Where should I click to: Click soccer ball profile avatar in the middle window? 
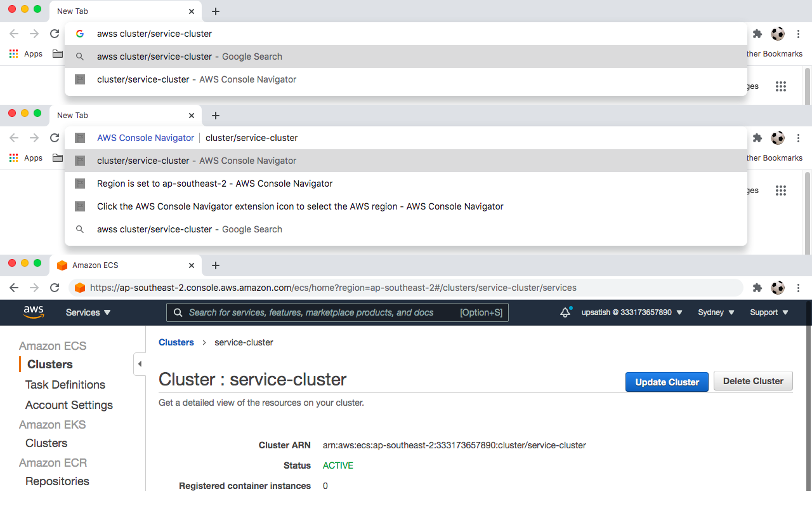(x=778, y=138)
